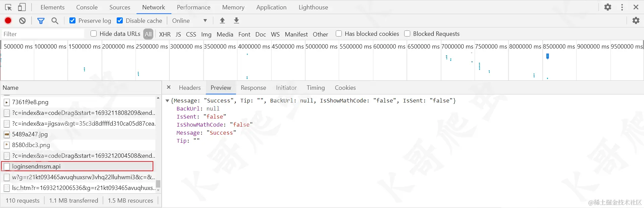Image resolution: width=644 pixels, height=208 pixels.
Task: Enable Blocked Requests checkbox
Action: tap(407, 33)
